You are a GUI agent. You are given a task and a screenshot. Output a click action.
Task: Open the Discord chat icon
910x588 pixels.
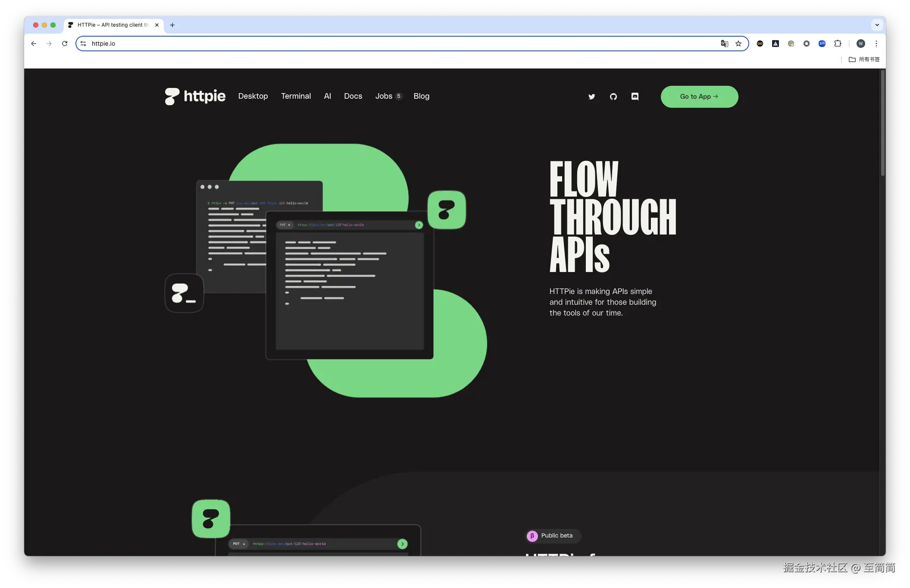coord(635,97)
